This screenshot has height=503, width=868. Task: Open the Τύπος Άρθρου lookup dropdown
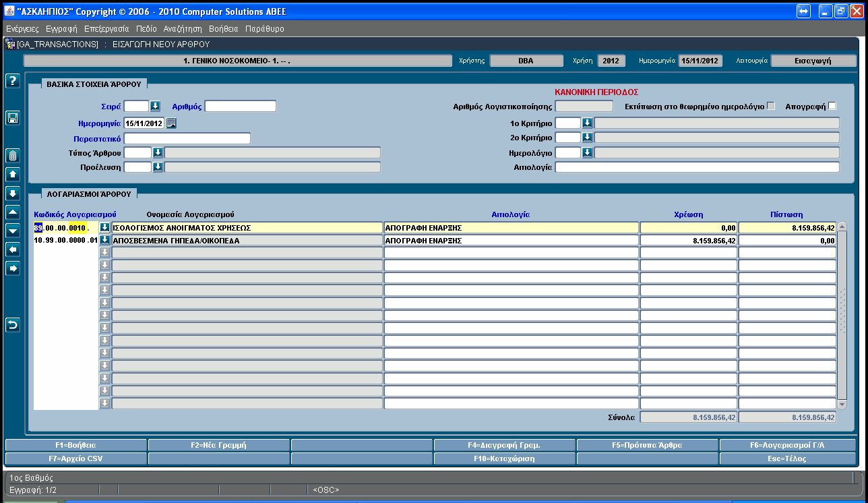[x=158, y=152]
